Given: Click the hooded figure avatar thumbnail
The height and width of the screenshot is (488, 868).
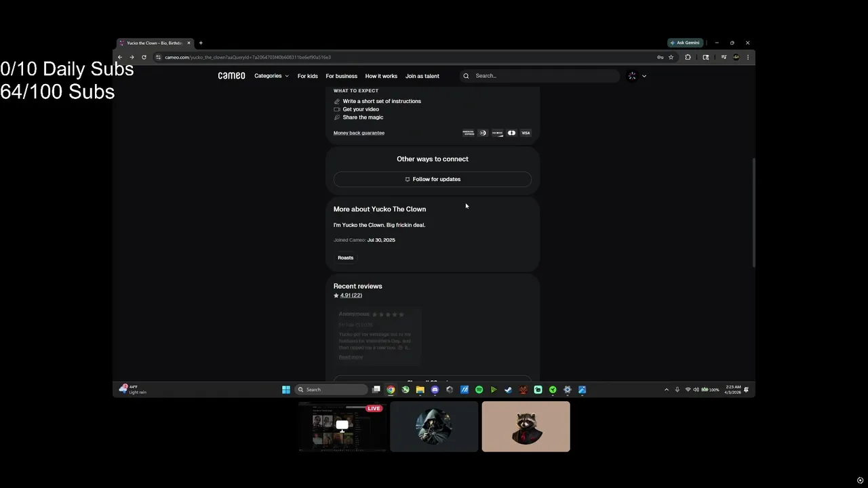Looking at the screenshot, I should pyautogui.click(x=434, y=426).
